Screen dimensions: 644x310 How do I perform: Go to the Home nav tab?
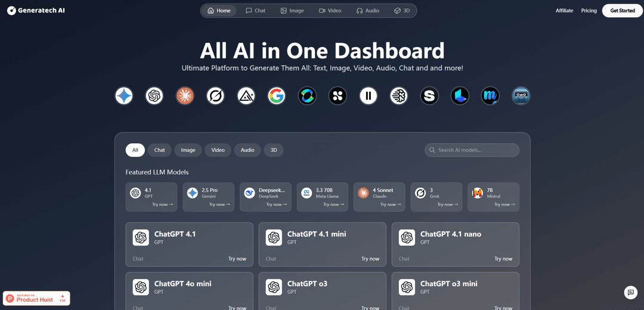219,11
